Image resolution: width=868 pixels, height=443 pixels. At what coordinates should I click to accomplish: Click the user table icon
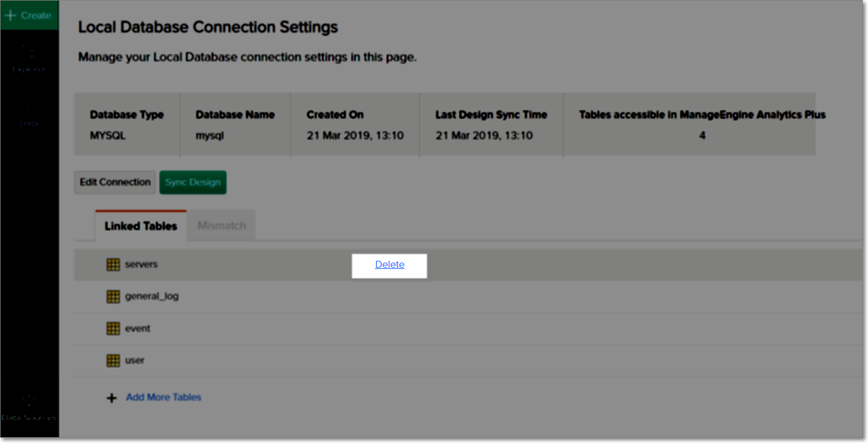point(113,360)
